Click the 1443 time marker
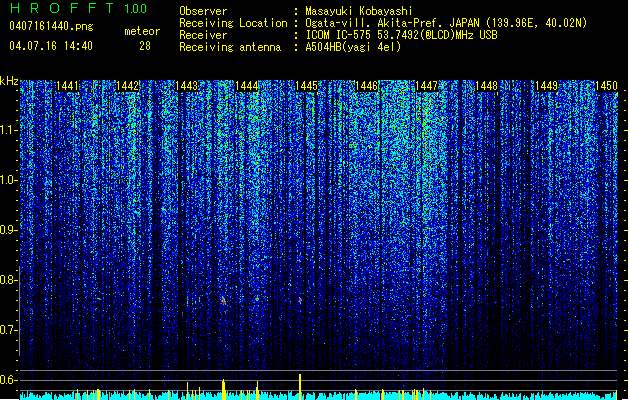This screenshot has height=400, width=629. click(187, 86)
